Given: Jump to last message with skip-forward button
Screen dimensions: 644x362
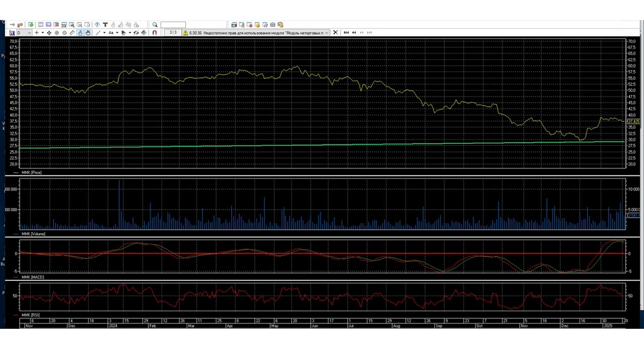Looking at the screenshot, I should pyautogui.click(x=369, y=33).
